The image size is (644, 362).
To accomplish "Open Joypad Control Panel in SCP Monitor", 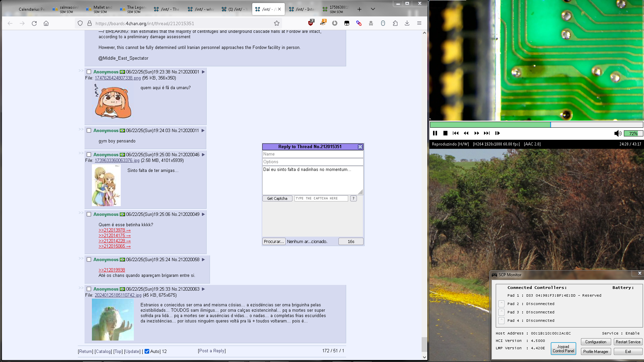I will click(563, 349).
